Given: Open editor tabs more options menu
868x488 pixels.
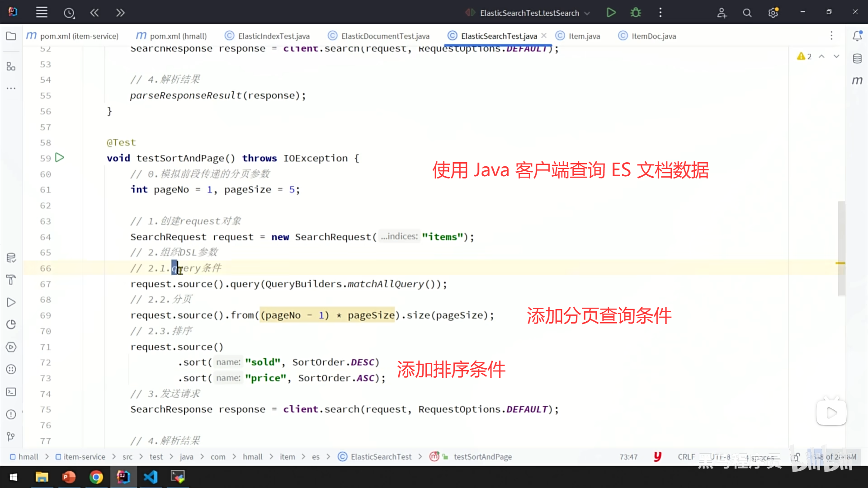Looking at the screenshot, I should click(831, 36).
